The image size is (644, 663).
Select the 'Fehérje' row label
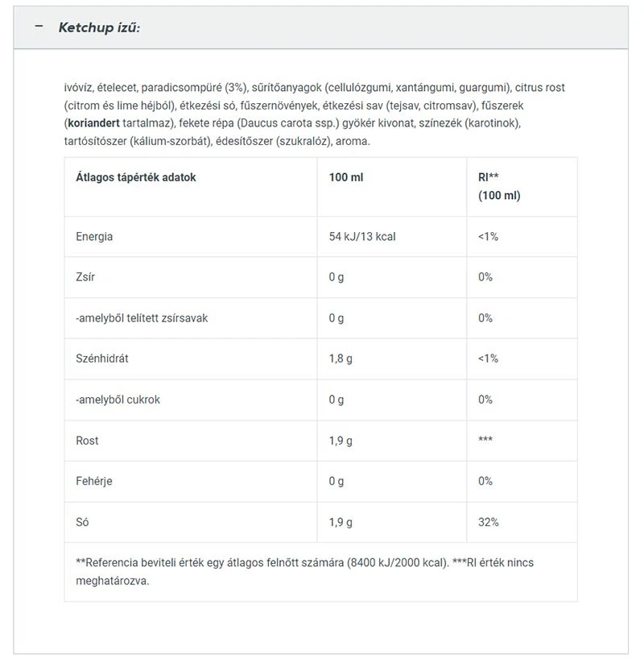pyautogui.click(x=93, y=481)
